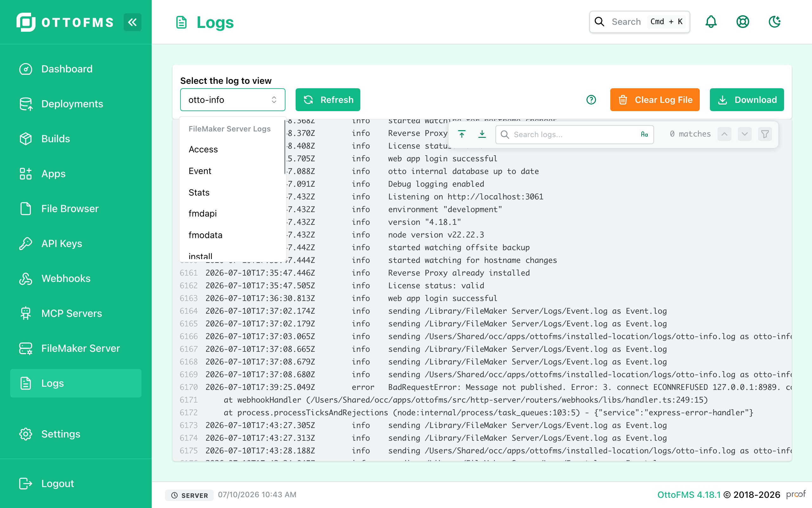Click the dropdown list scrollbar
812x508 pixels.
click(x=285, y=147)
